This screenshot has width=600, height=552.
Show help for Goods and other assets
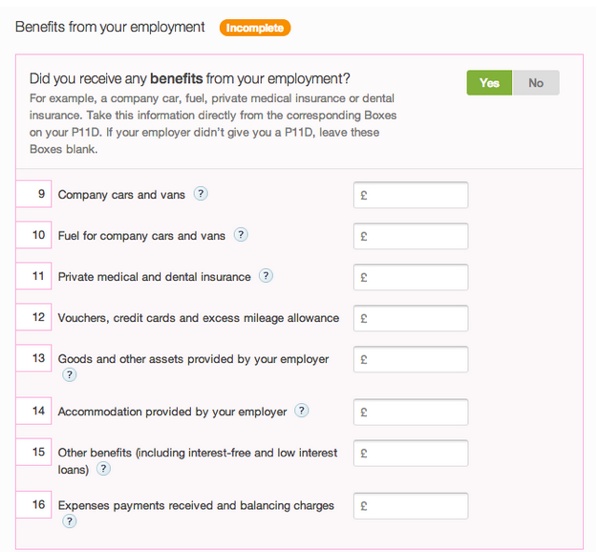click(69, 375)
